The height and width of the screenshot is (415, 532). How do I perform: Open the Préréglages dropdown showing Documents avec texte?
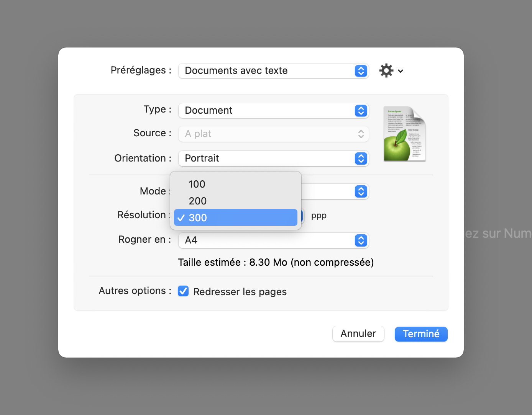(x=273, y=71)
